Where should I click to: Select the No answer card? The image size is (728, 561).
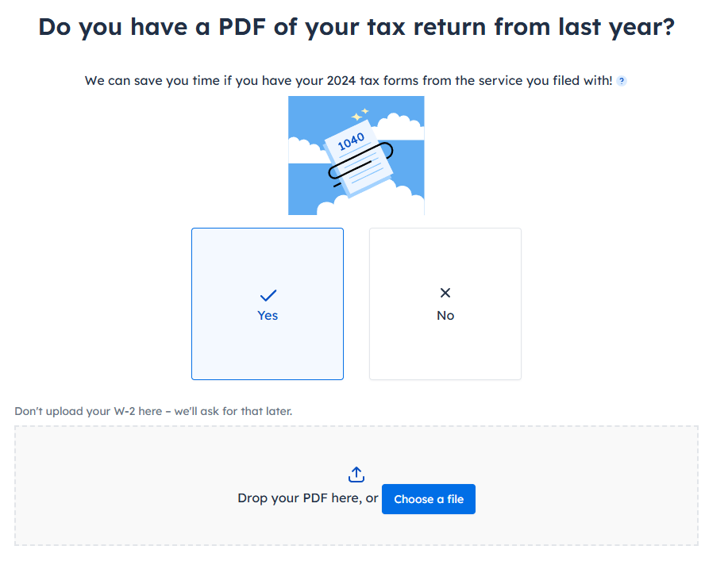(x=445, y=304)
